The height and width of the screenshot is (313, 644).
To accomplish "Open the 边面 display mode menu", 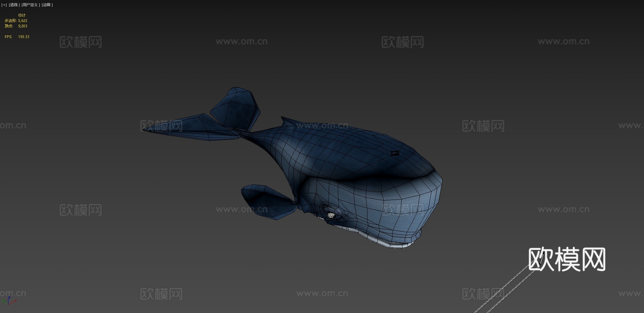I will (x=47, y=5).
